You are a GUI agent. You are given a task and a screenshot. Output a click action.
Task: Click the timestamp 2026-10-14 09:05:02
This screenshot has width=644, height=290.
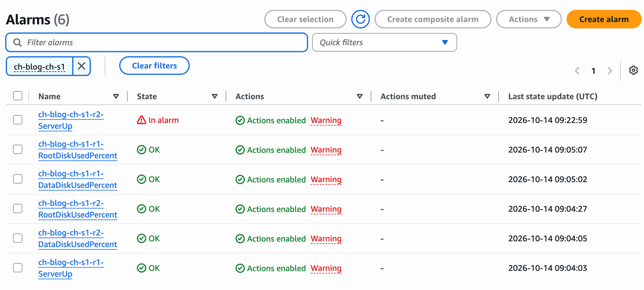click(548, 179)
